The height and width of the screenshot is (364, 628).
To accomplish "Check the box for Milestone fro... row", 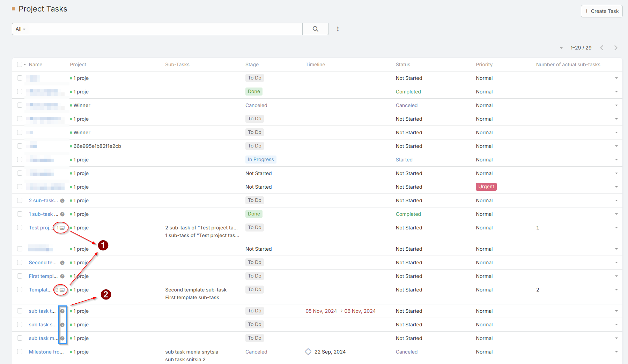I will tap(20, 352).
